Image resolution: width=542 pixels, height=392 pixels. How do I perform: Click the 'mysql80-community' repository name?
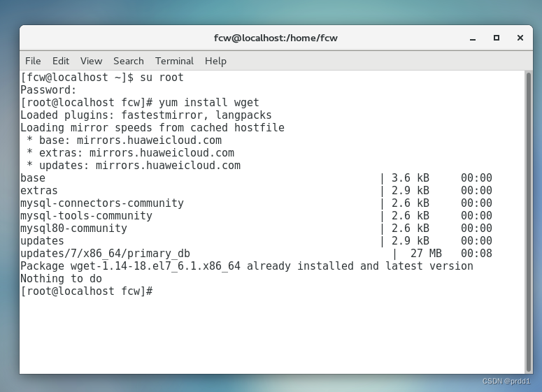coord(73,228)
